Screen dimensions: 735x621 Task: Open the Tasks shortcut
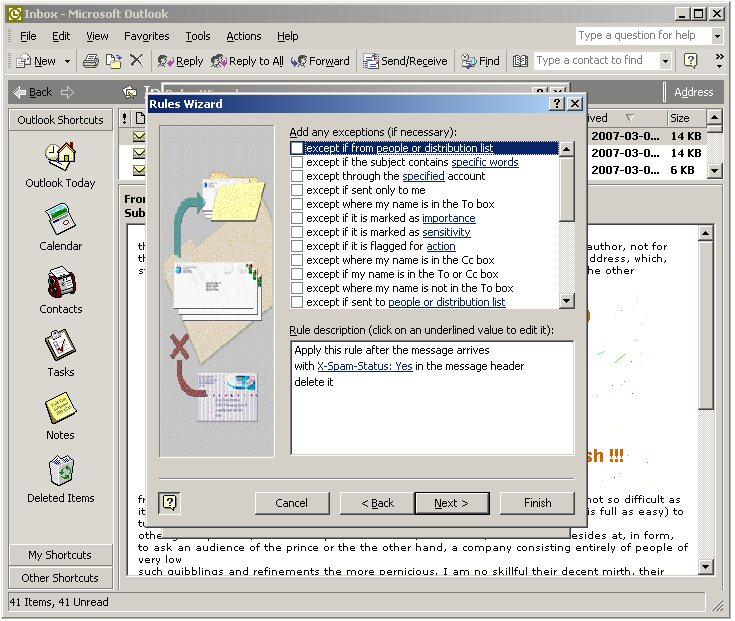[x=60, y=353]
